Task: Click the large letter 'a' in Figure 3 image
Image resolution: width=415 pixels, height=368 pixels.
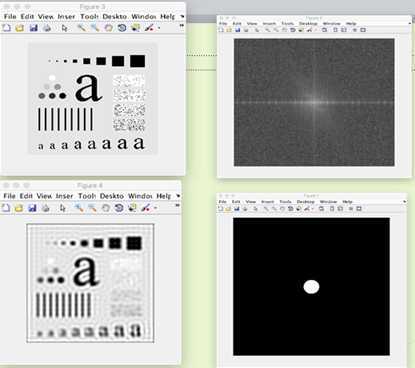Action: pos(88,88)
